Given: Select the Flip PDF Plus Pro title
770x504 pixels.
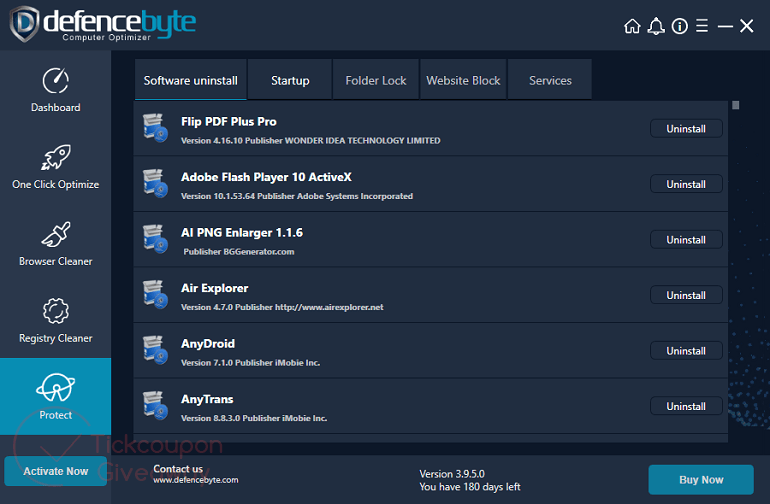Looking at the screenshot, I should click(228, 121).
